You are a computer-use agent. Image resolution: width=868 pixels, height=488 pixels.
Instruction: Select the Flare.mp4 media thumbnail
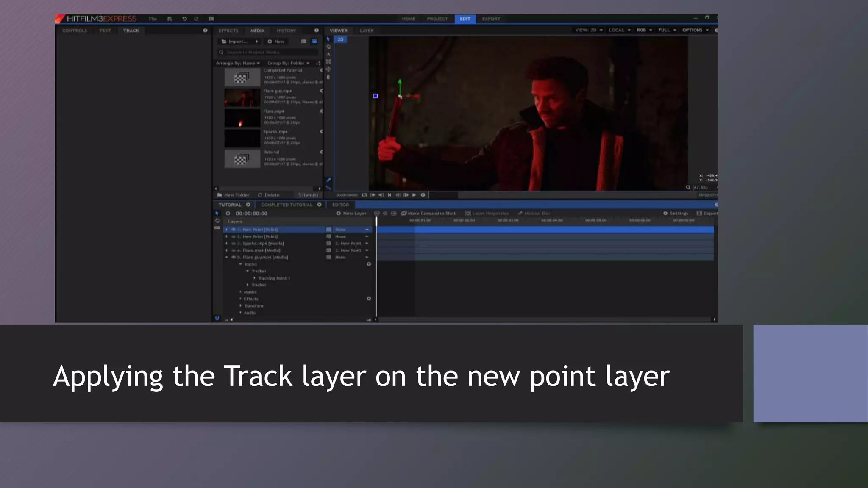coord(242,118)
